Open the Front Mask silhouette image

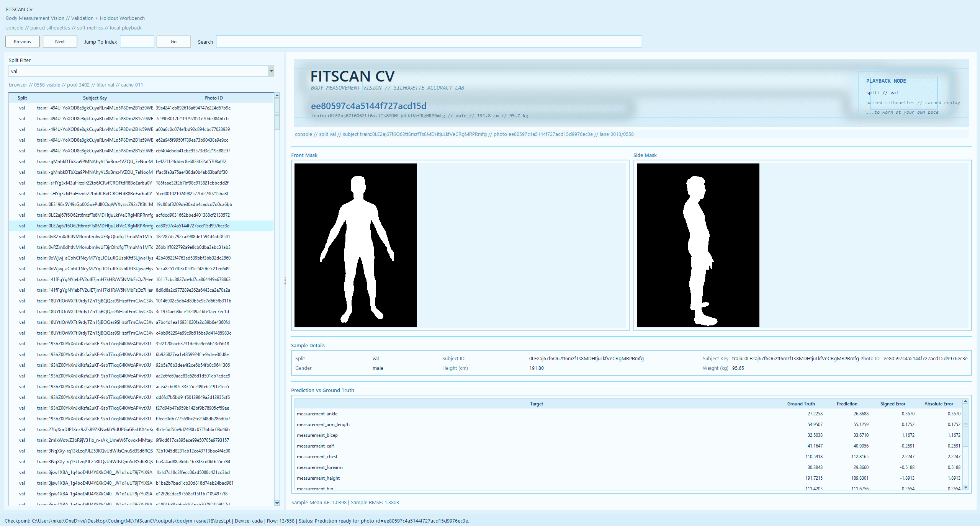click(x=355, y=245)
